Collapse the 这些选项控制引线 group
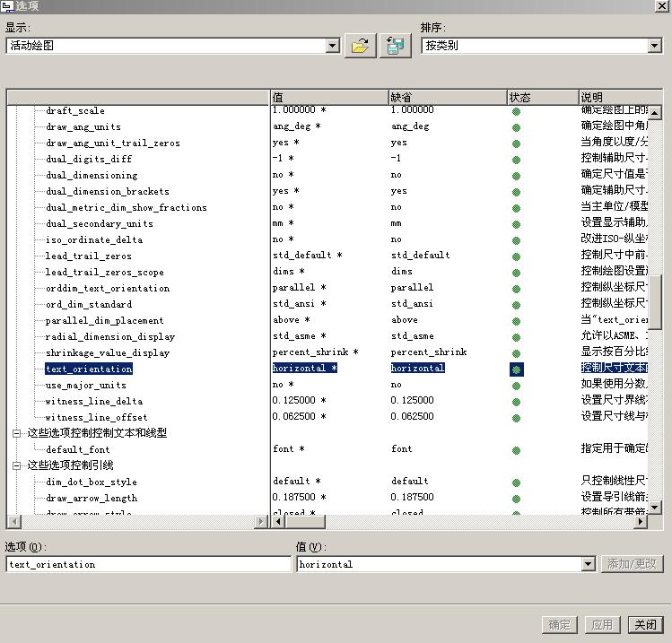Screen dimensions: 672x643 coord(16,465)
